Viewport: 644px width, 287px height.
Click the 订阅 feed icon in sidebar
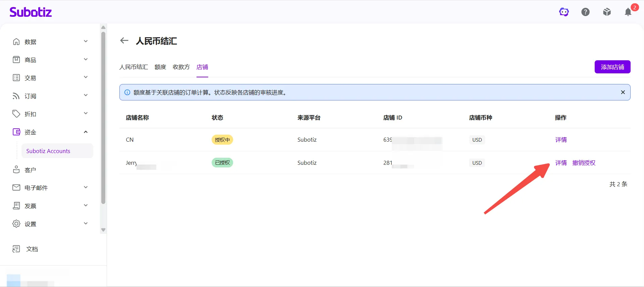(16, 96)
